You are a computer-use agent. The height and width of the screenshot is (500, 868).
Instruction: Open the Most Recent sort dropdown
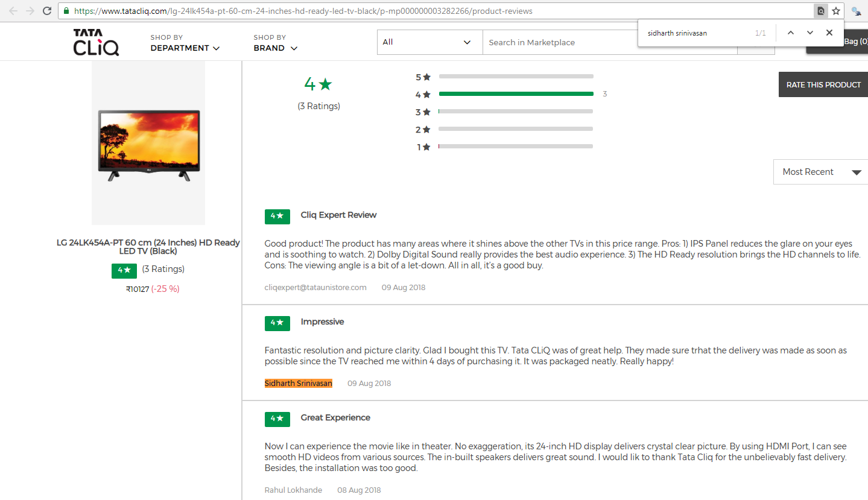(x=820, y=172)
